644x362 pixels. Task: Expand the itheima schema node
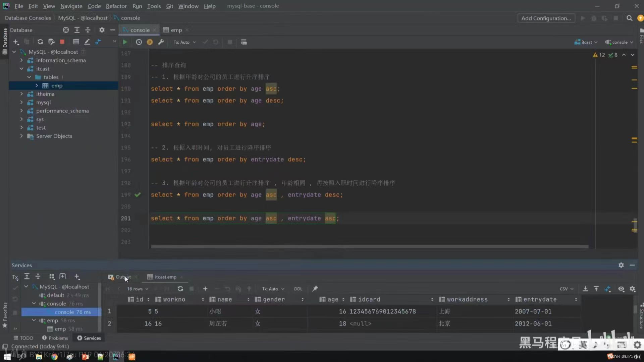21,94
